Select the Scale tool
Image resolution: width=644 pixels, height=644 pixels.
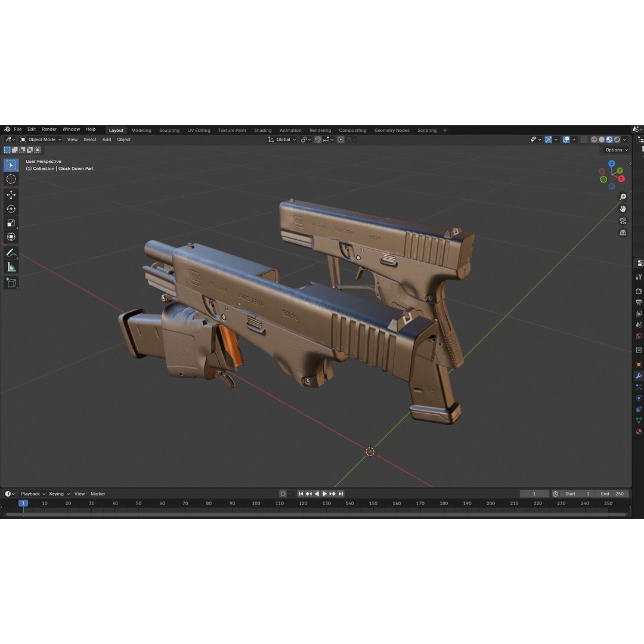(x=11, y=222)
